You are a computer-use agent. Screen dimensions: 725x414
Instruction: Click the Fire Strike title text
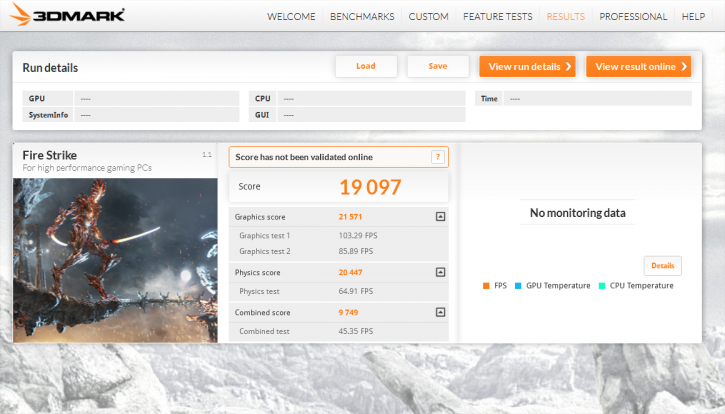click(49, 155)
